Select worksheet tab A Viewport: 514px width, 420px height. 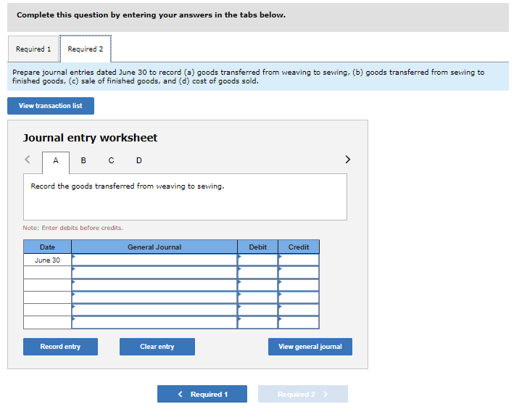pyautogui.click(x=56, y=160)
